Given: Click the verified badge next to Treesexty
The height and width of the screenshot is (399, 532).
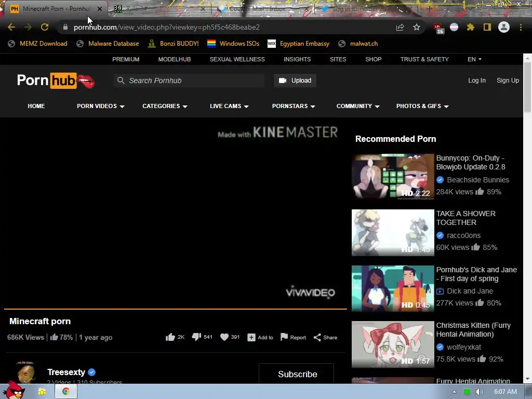Looking at the screenshot, I should click(x=91, y=372).
